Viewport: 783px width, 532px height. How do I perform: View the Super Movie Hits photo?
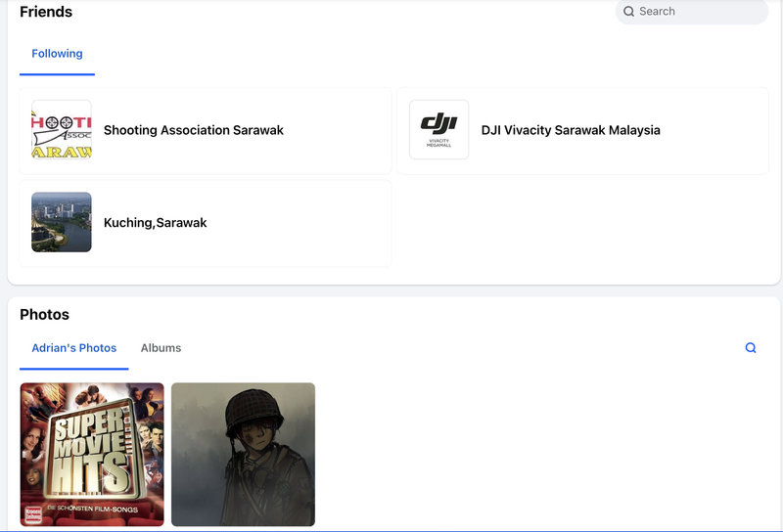point(92,454)
